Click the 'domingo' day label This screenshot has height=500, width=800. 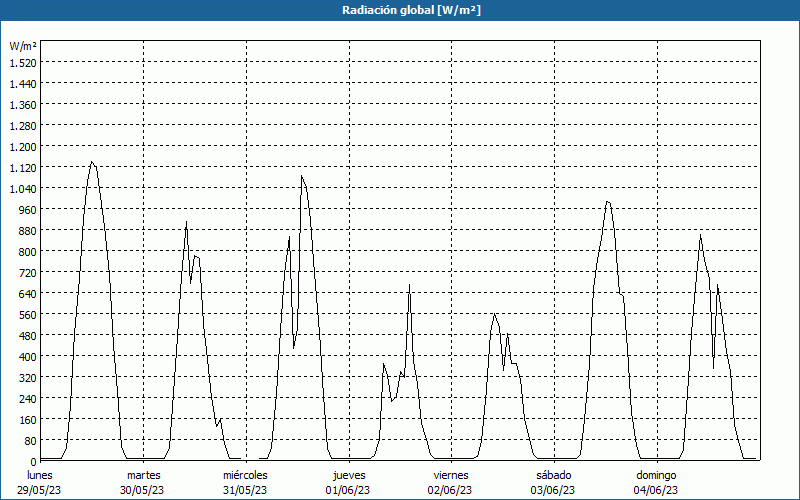(656, 475)
